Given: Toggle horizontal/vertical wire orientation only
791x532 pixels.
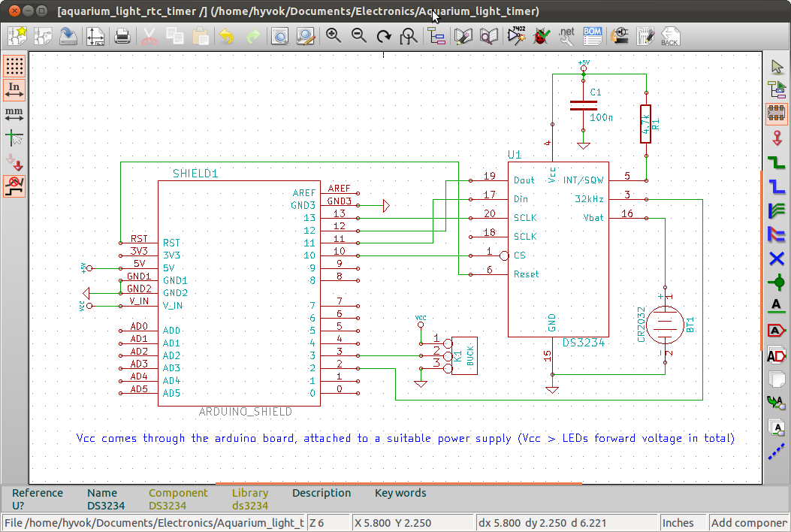Looking at the screenshot, I should [14, 186].
